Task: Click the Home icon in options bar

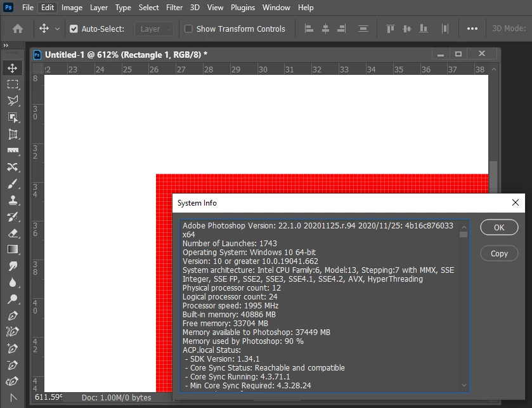Action: 18,29
